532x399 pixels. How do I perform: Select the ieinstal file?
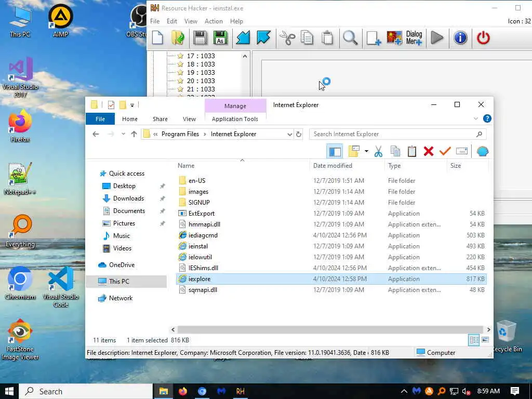pos(198,246)
